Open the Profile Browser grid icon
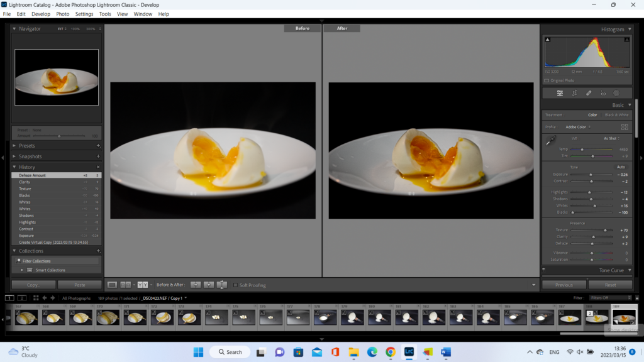The width and height of the screenshot is (644, 362). [625, 127]
